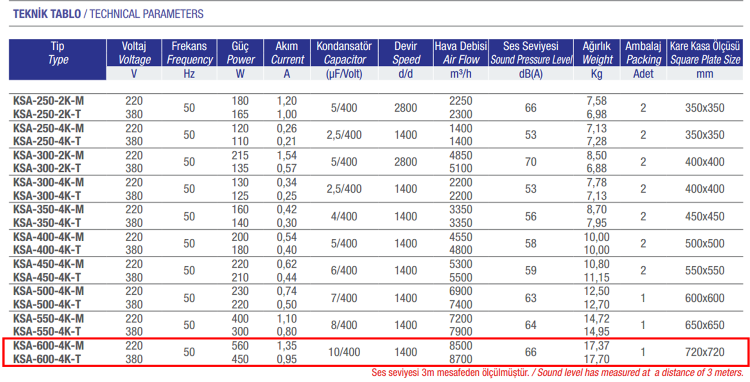Screen dimensions: 750x382
Task: Click model name KSA-500-4K-T
Action: 47,304
